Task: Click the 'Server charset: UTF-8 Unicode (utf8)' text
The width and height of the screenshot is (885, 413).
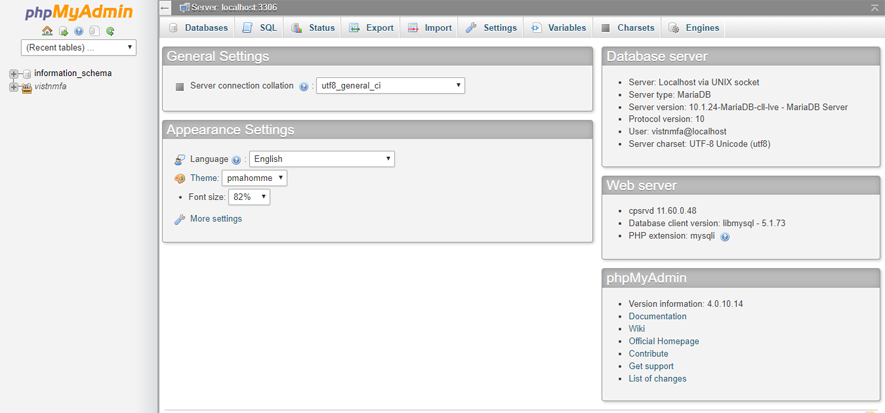Action: point(699,144)
